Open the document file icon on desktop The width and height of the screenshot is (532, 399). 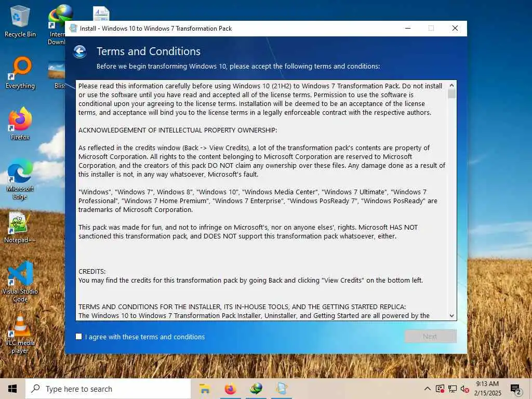[x=101, y=14]
